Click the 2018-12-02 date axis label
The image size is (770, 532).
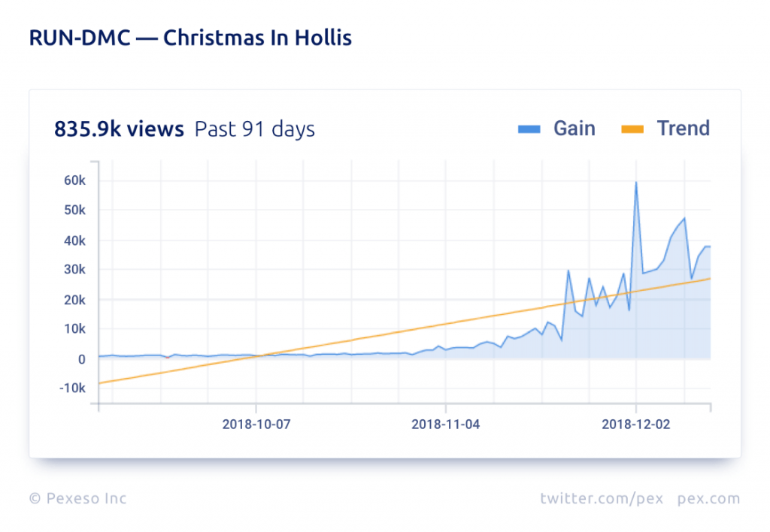point(636,424)
